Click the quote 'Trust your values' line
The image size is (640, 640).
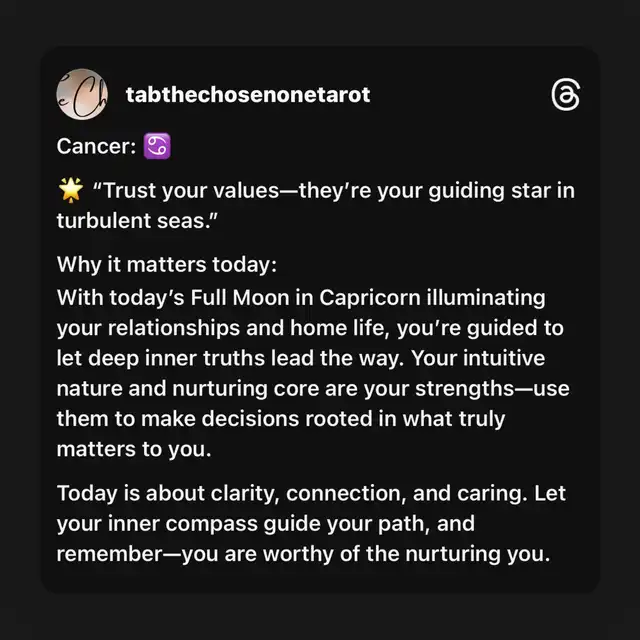pos(334,191)
